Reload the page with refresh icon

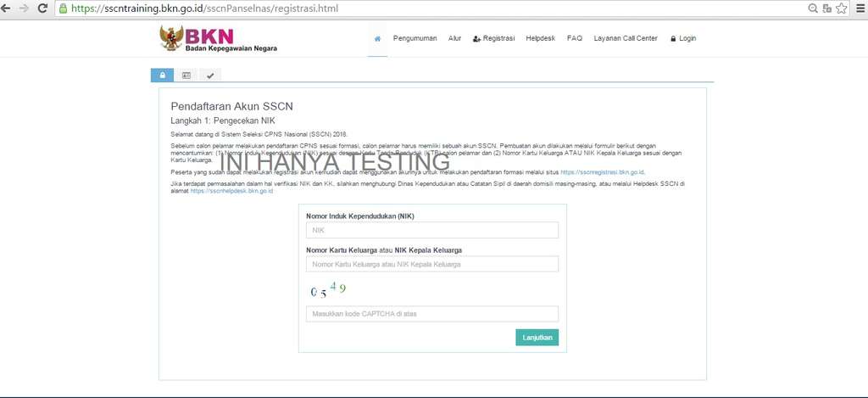(x=42, y=8)
